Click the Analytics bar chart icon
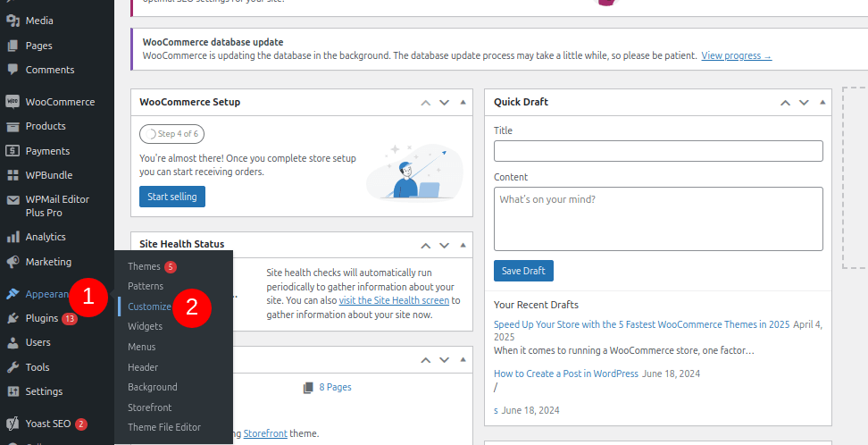Screen dimensions: 868x445 [x=13, y=237]
